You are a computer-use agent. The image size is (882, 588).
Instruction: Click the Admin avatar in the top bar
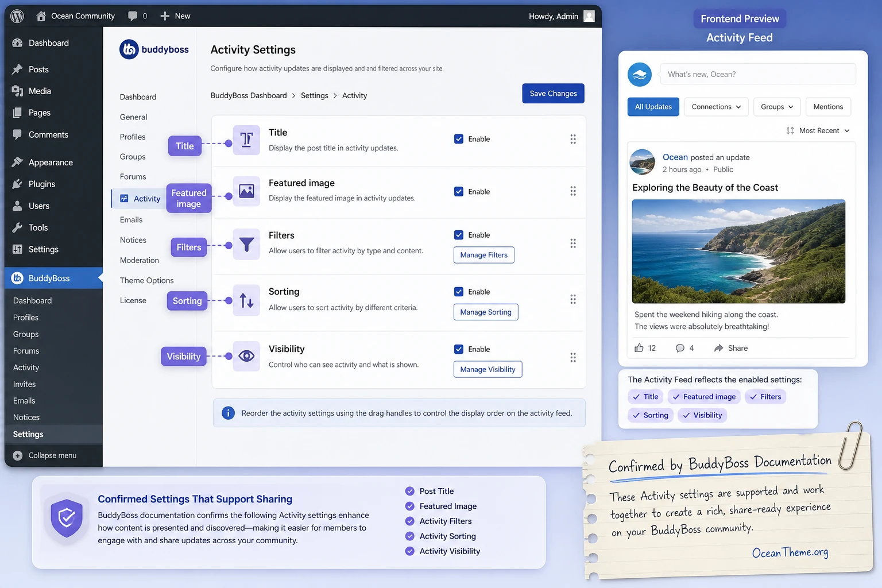[x=589, y=16]
